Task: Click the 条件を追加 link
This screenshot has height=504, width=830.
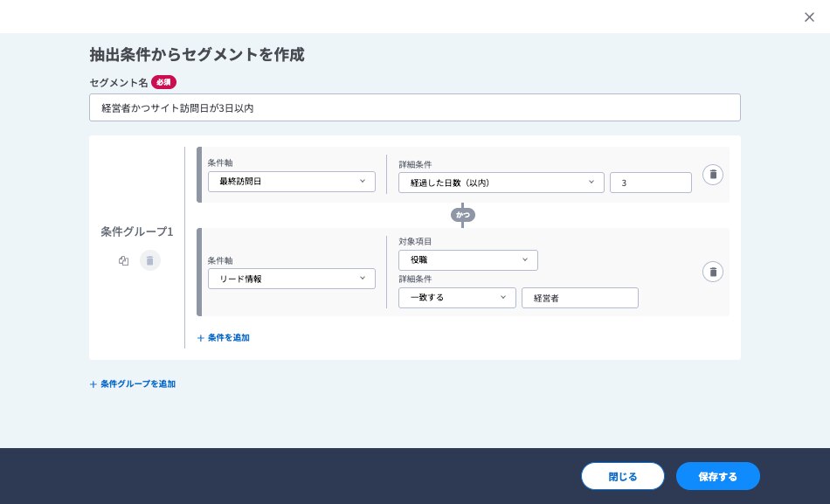Action: click(x=224, y=337)
